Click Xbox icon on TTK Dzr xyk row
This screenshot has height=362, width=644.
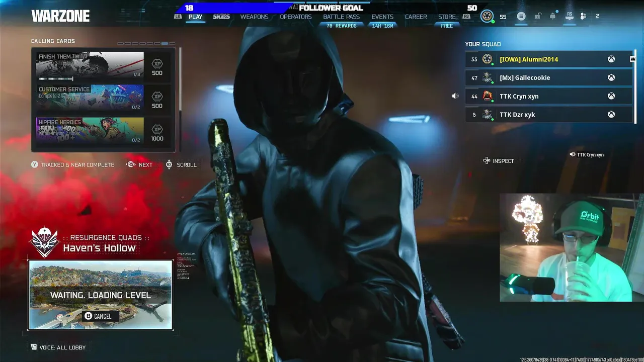pyautogui.click(x=611, y=115)
